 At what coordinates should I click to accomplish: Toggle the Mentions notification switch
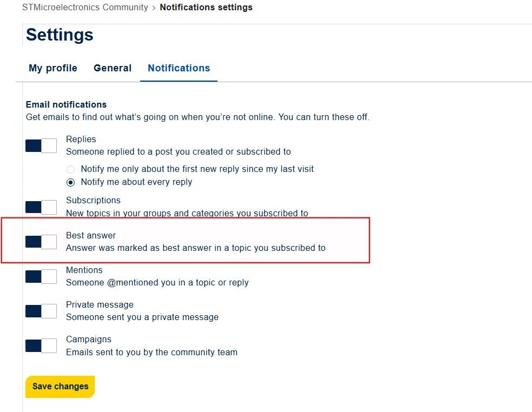pos(41,276)
